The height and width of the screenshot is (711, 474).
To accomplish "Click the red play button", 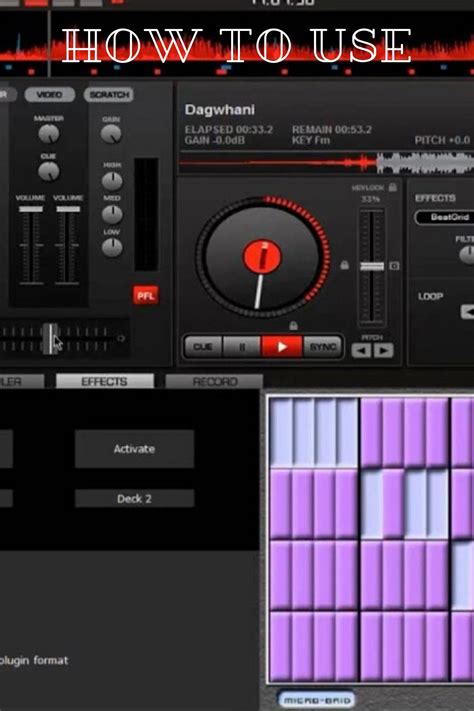I will pos(282,347).
